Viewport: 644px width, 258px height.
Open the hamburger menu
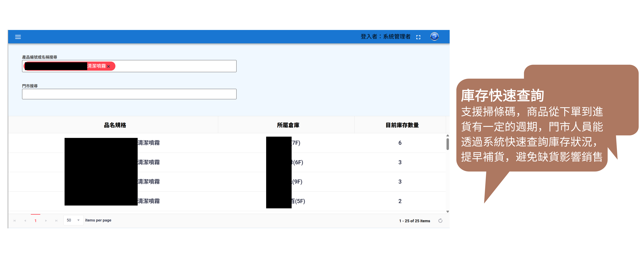pos(18,37)
